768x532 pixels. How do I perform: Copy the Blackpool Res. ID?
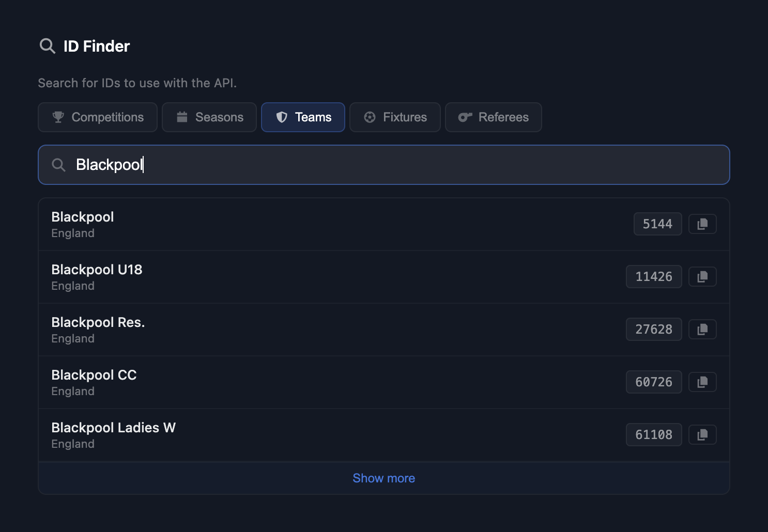pos(702,330)
